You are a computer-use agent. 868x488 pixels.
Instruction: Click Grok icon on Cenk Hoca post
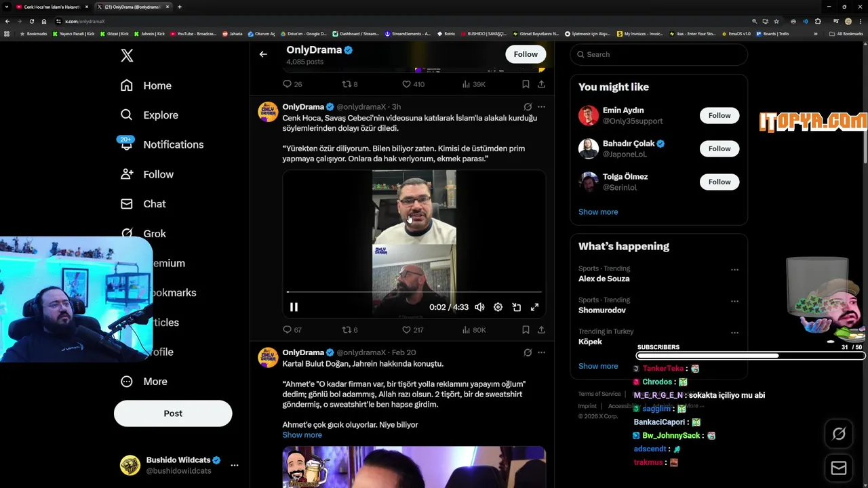(x=528, y=107)
